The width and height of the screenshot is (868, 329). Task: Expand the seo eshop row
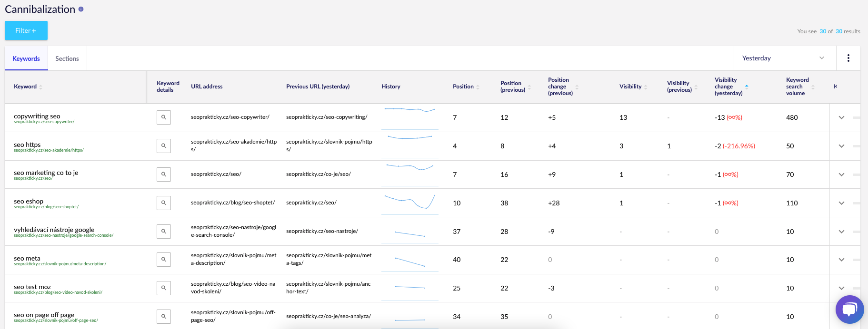pos(841,203)
